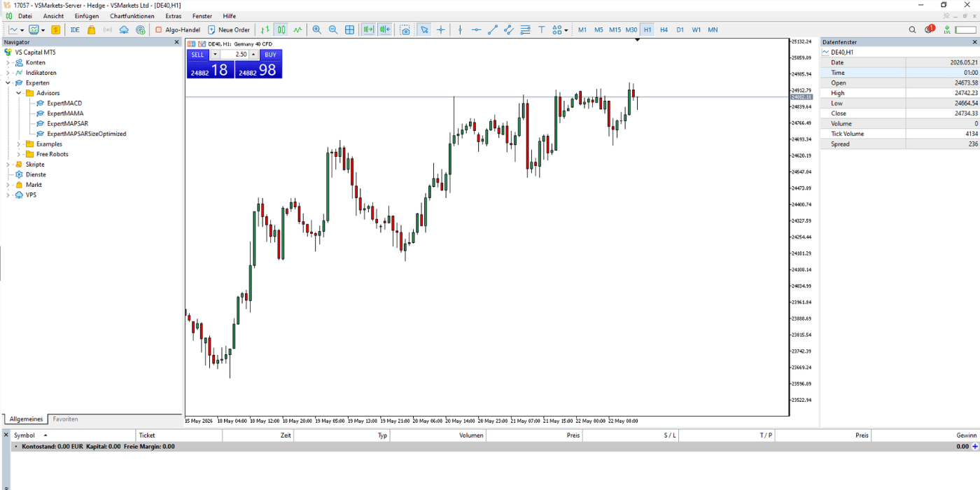Decrease lot size with down arrow
This screenshot has width=980, height=490.
coord(216,55)
